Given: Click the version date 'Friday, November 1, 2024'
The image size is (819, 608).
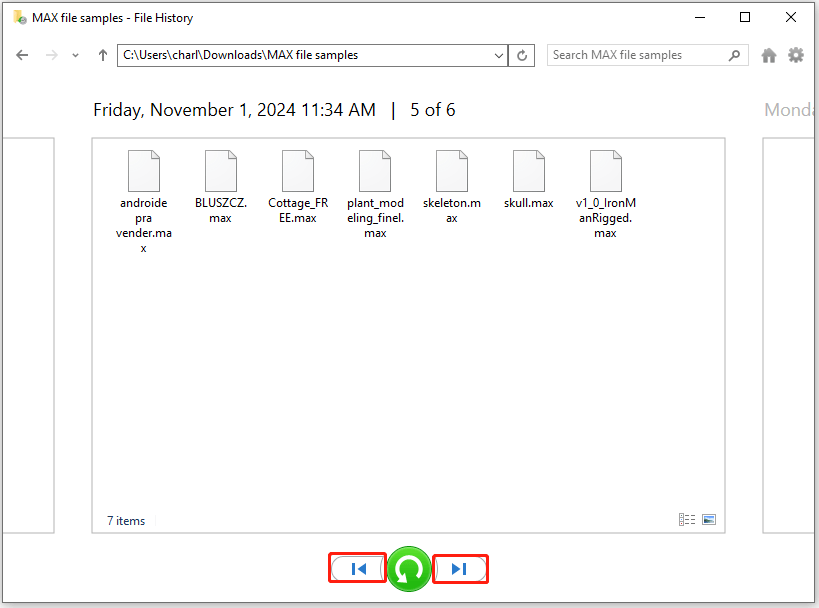Looking at the screenshot, I should [194, 110].
